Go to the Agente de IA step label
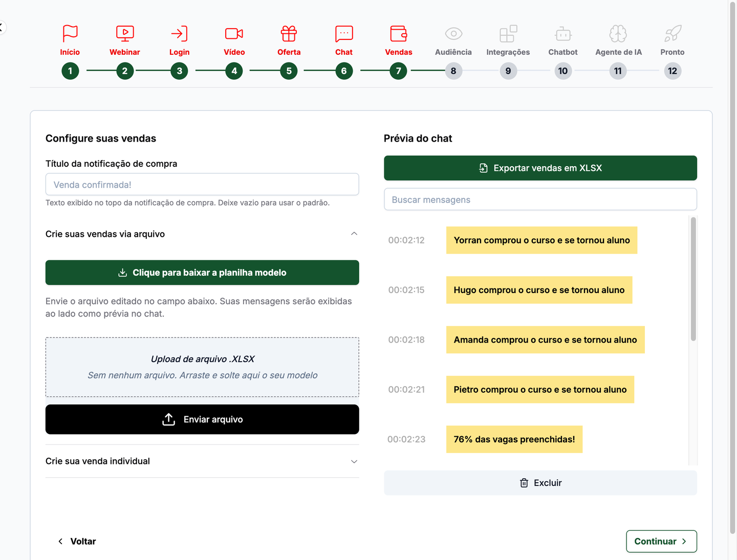737x560 pixels. [x=618, y=52]
